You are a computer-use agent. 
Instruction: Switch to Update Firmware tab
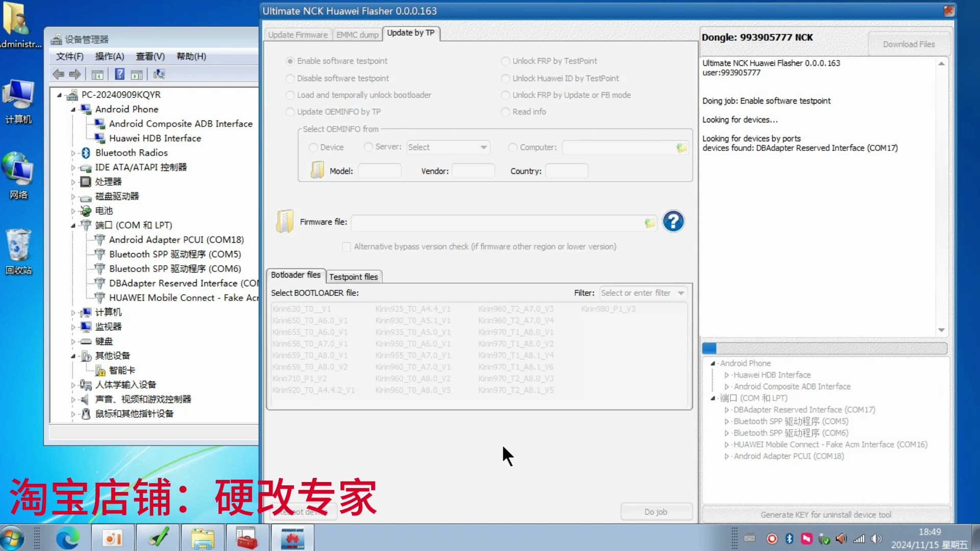pos(298,35)
